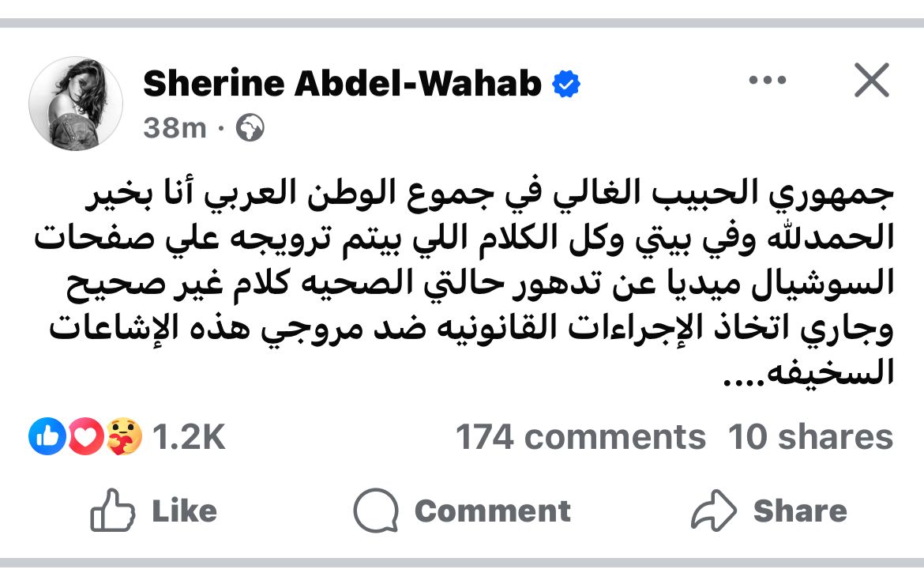Click the care emoji reaction icon
924x573 pixels.
(x=124, y=437)
